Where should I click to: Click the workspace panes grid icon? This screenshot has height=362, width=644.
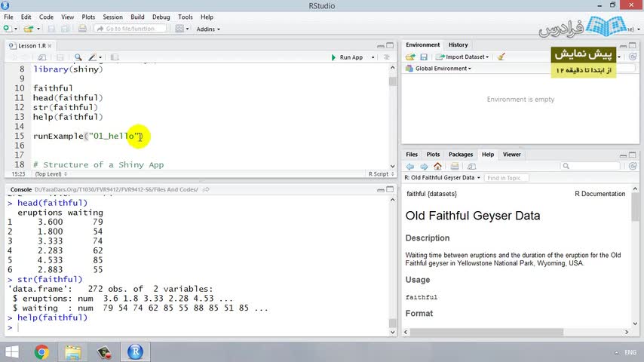click(179, 29)
